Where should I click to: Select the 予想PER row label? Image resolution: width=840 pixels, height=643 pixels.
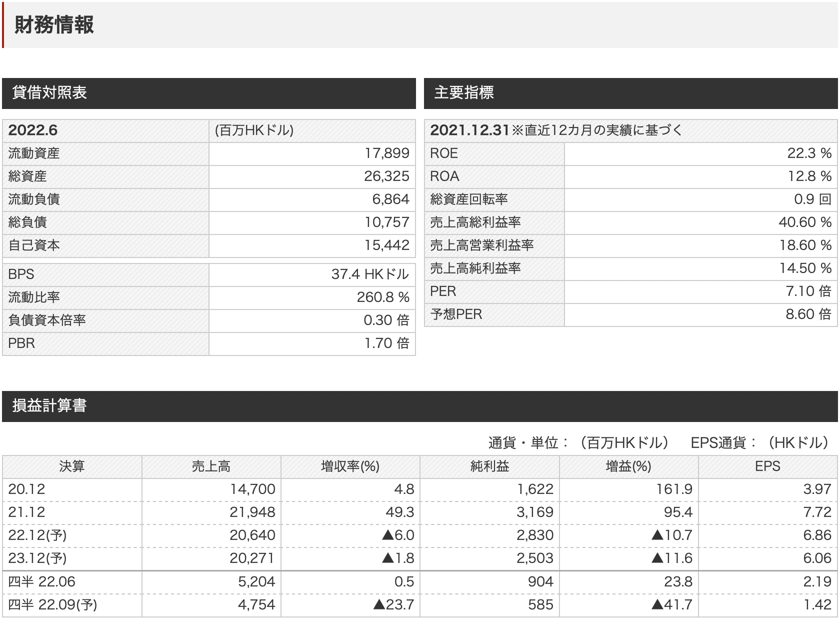456,314
